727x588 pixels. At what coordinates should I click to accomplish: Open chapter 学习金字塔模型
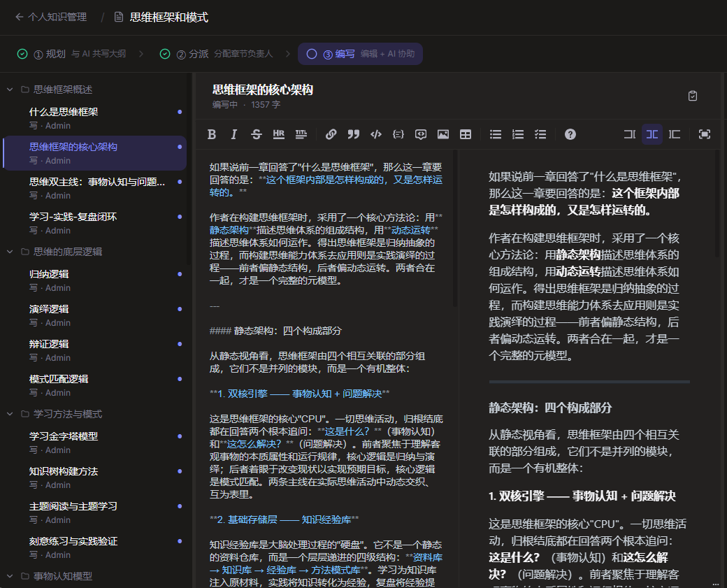pyautogui.click(x=94, y=443)
